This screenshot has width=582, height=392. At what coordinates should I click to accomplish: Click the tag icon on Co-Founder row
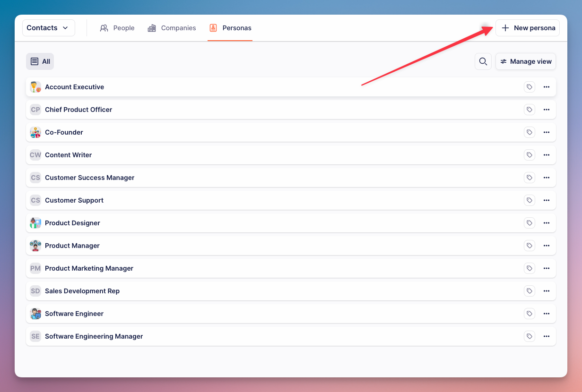pyautogui.click(x=529, y=132)
